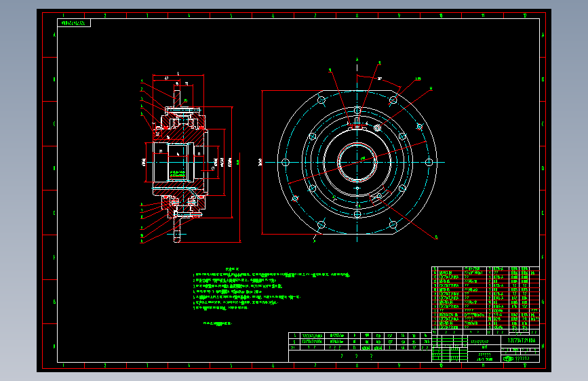Select the central bore of the circular front view
588x381 pixels.
(x=357, y=163)
